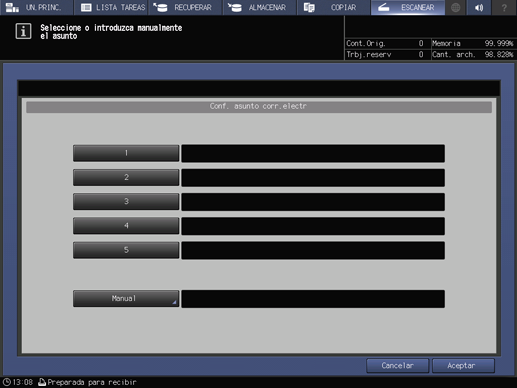The width and height of the screenshot is (517, 388).
Task: Switch to the COPIAR tab
Action: click(333, 7)
